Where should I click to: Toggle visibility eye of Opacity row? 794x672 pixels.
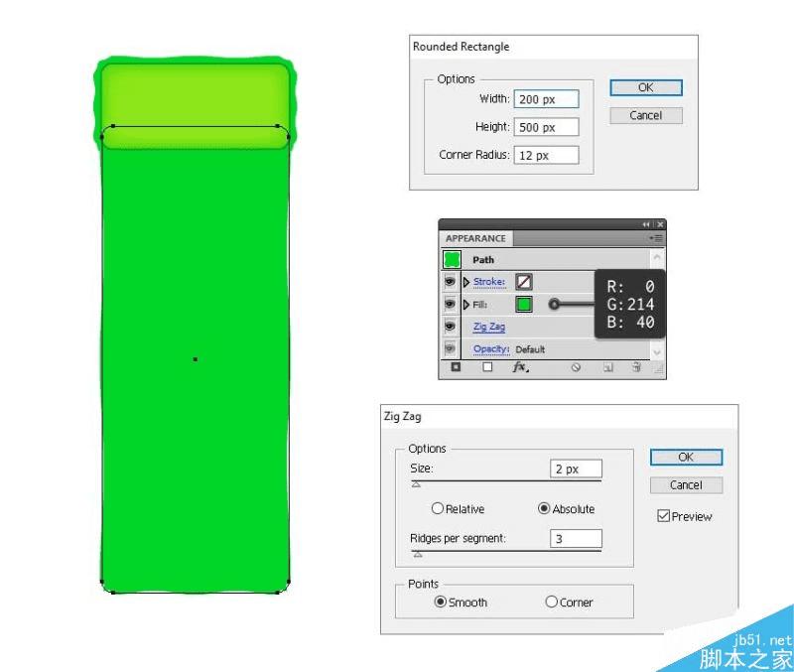[450, 348]
